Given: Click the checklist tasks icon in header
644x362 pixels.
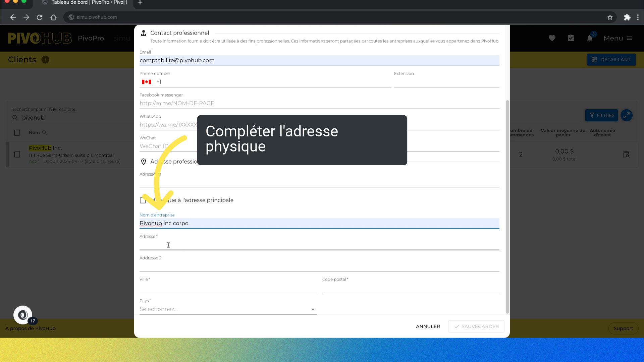Looking at the screenshot, I should [571, 38].
